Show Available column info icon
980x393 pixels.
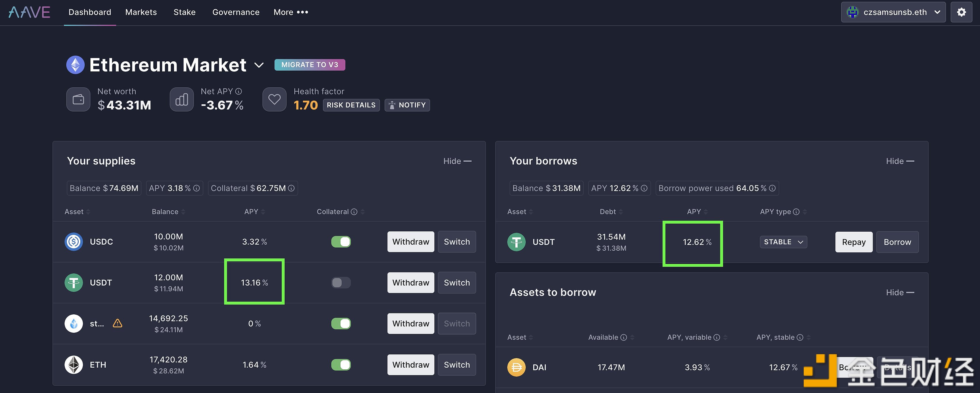(x=624, y=337)
